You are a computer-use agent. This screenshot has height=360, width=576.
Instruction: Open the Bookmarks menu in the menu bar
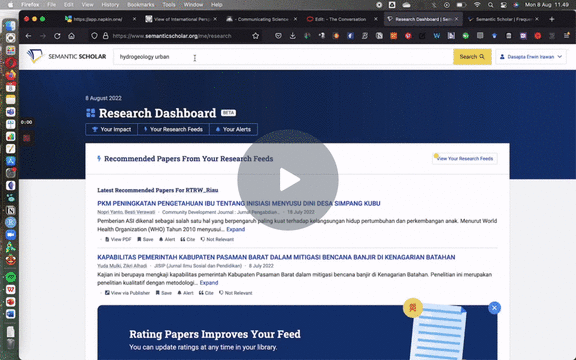point(141,5)
